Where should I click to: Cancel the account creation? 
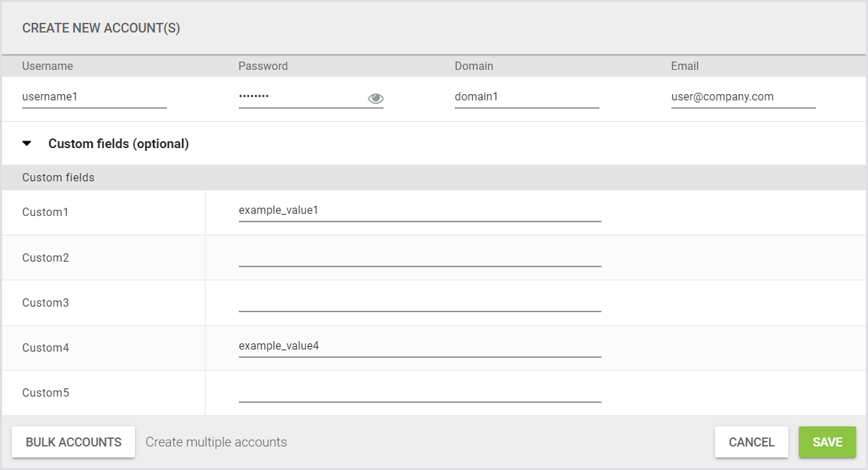click(x=751, y=442)
